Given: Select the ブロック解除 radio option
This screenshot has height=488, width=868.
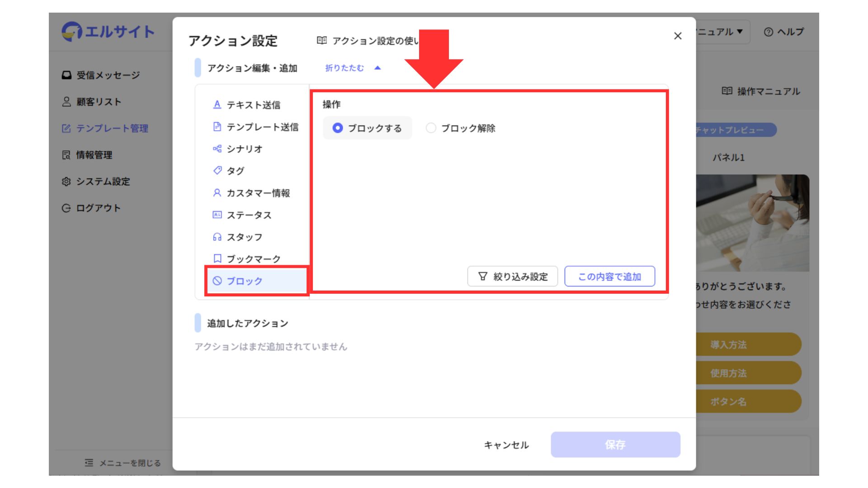Looking at the screenshot, I should pyautogui.click(x=431, y=128).
